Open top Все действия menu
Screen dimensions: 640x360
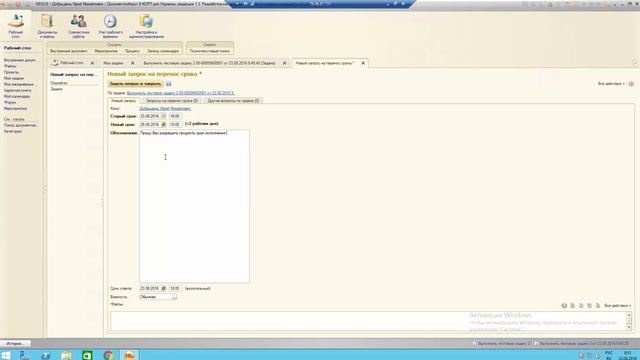click(x=611, y=84)
